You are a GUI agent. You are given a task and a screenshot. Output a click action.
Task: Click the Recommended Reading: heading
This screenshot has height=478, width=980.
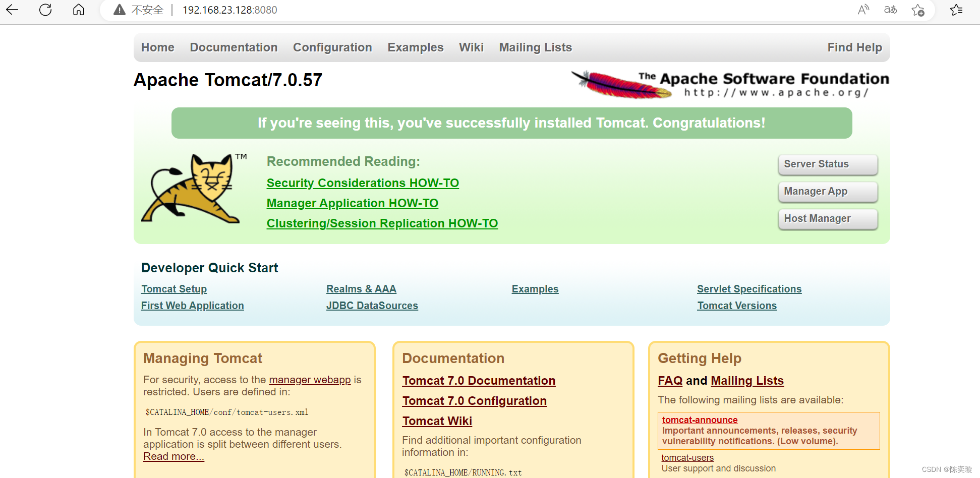click(343, 161)
